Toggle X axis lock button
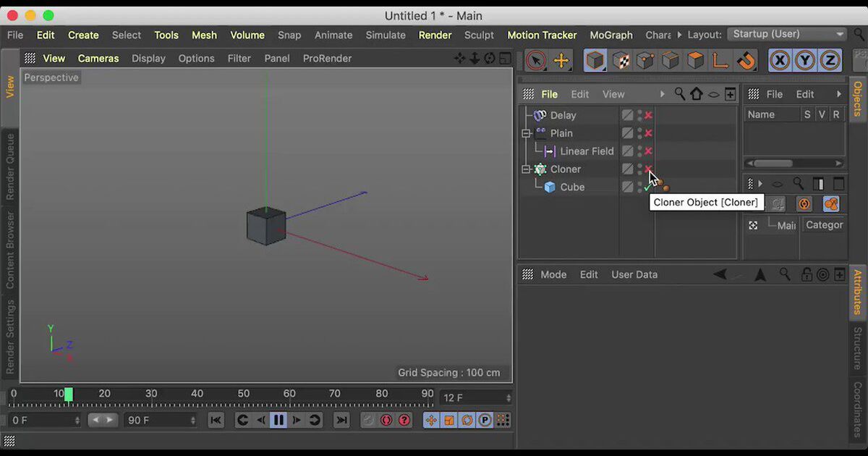This screenshot has width=868, height=456. (779, 61)
